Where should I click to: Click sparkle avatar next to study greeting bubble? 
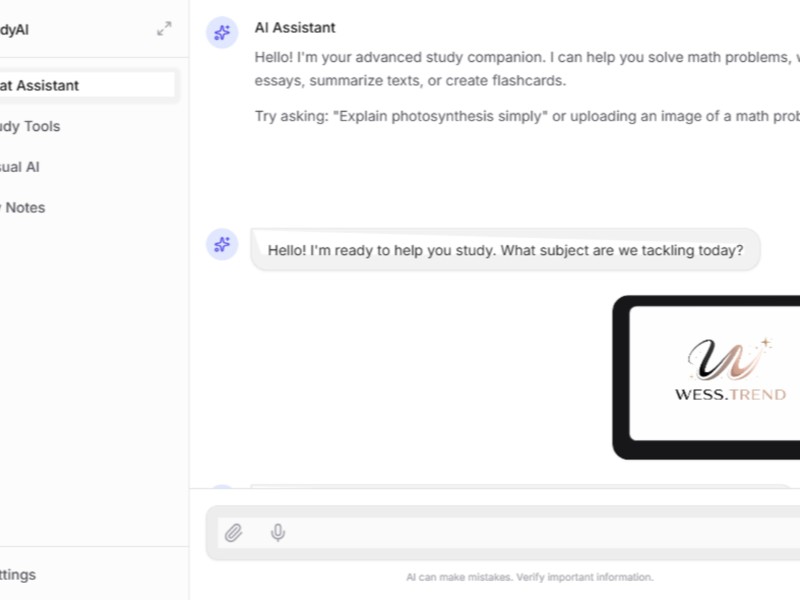[x=222, y=244]
